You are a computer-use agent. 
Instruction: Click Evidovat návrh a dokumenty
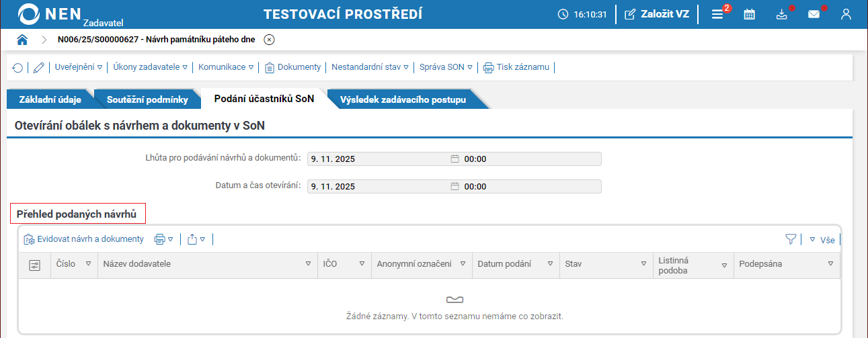(84, 239)
